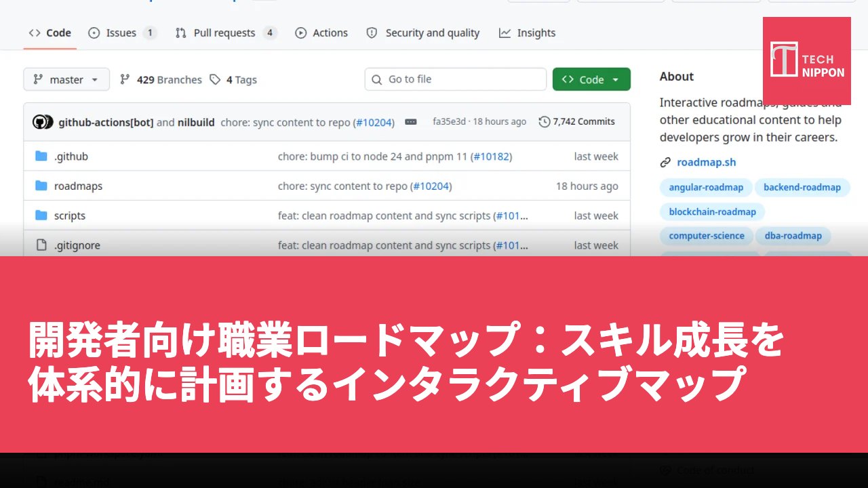Switch to the Issues tab
Viewport: 868px width, 488px height.
tap(123, 33)
